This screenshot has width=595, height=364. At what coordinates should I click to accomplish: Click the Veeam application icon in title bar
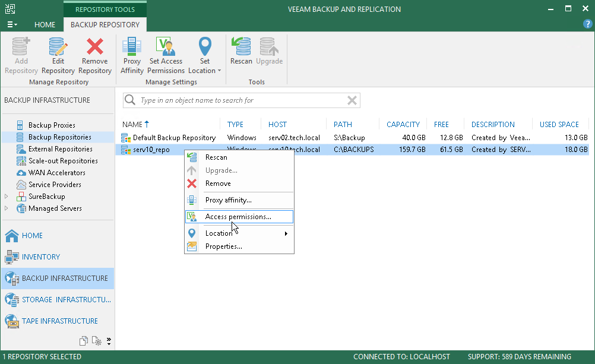pos(10,9)
